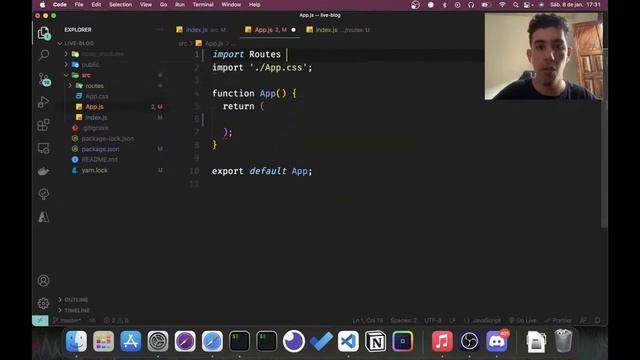Open App.css in the file tree

pos(97,96)
